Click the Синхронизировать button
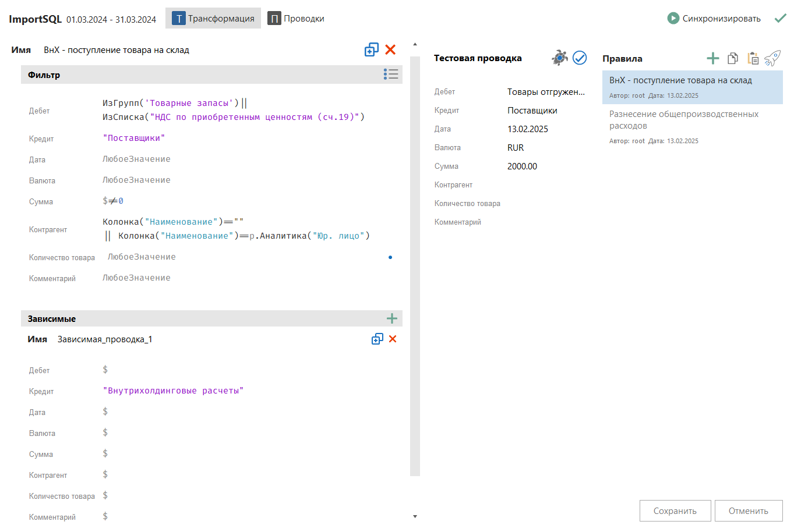Image resolution: width=794 pixels, height=532 pixels. click(714, 19)
